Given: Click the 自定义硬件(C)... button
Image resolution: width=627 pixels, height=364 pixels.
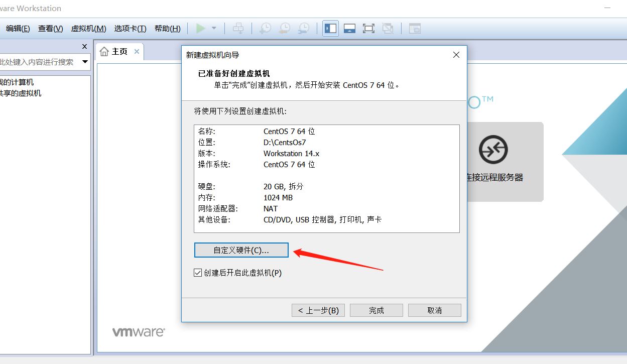Looking at the screenshot, I should (x=241, y=250).
